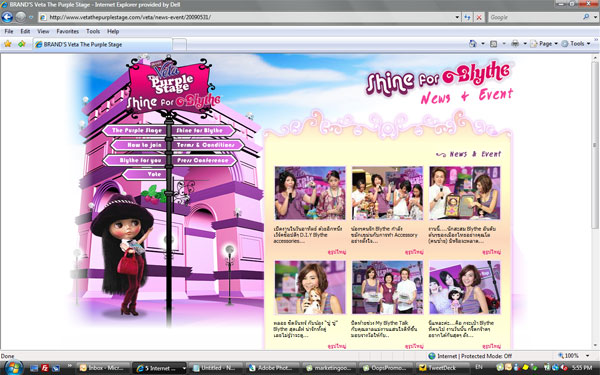Open recent pages dropdown next to Forward
This screenshot has height=375, width=600.
[x=31, y=17]
